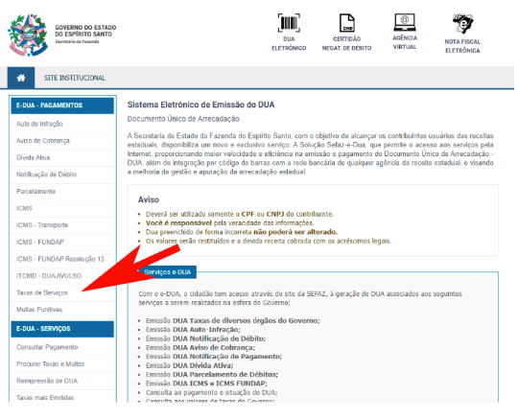518x420 pixels.
Task: Select ICMS - Transporte in the sidebar
Action: click(x=42, y=225)
